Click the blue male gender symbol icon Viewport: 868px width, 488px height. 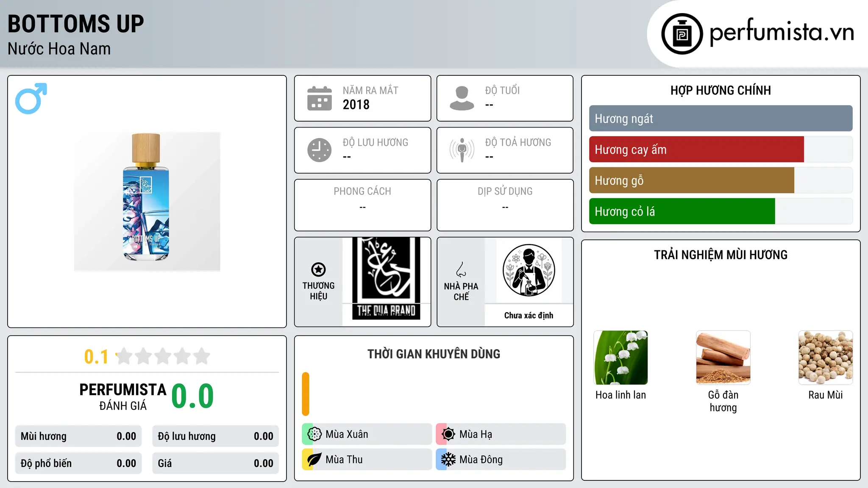[31, 98]
